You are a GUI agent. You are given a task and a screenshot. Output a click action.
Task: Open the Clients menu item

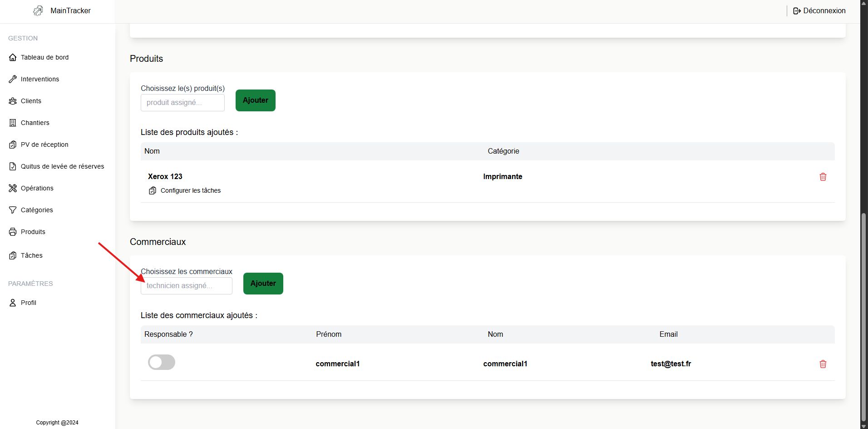click(x=31, y=101)
